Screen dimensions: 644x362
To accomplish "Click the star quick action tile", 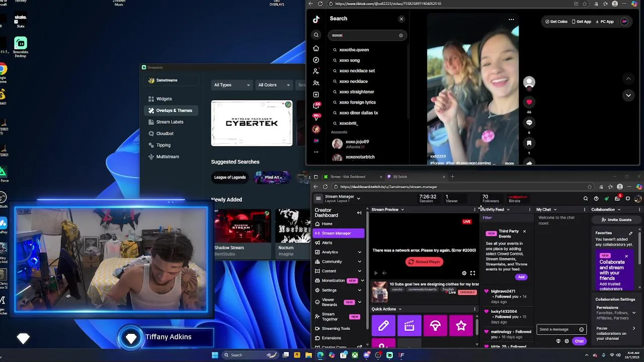I will (461, 326).
